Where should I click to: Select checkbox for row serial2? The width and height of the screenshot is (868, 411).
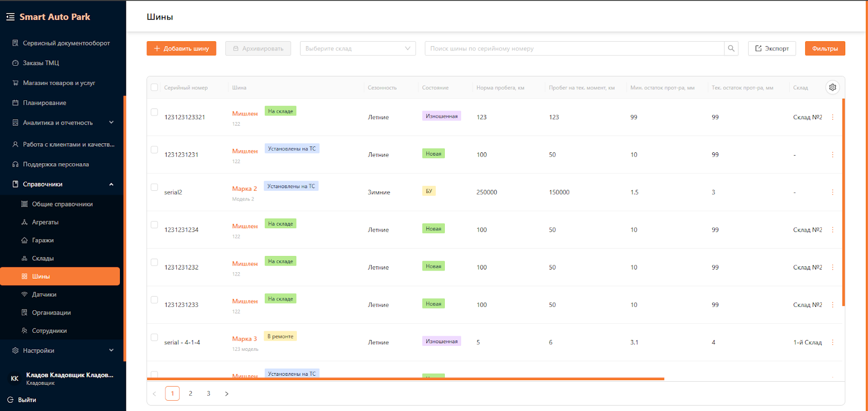pos(155,187)
